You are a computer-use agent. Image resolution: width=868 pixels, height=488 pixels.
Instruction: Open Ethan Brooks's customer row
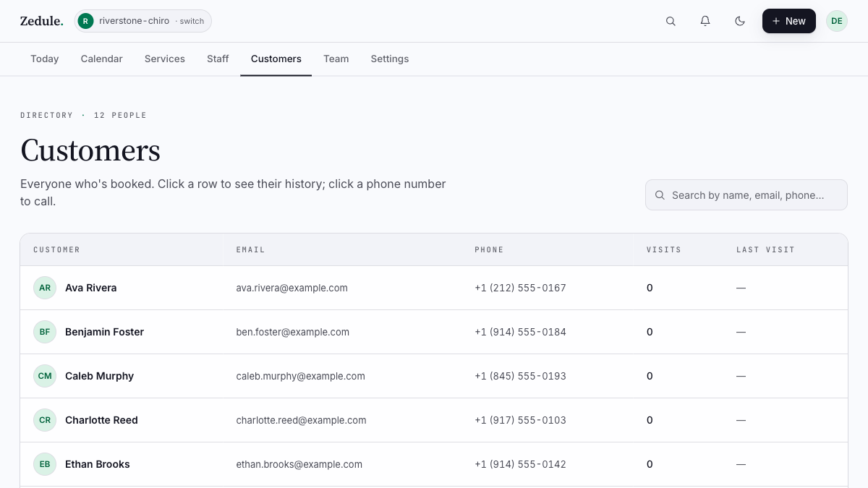pos(434,464)
